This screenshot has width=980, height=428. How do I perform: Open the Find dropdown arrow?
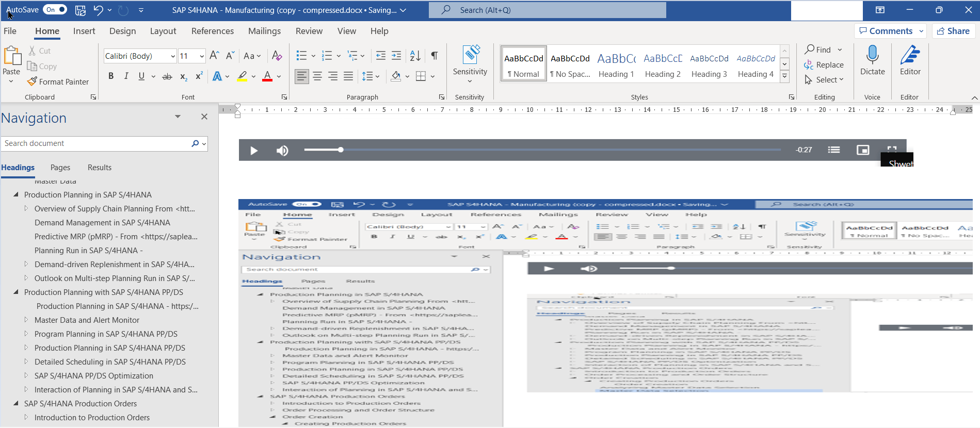tap(840, 50)
